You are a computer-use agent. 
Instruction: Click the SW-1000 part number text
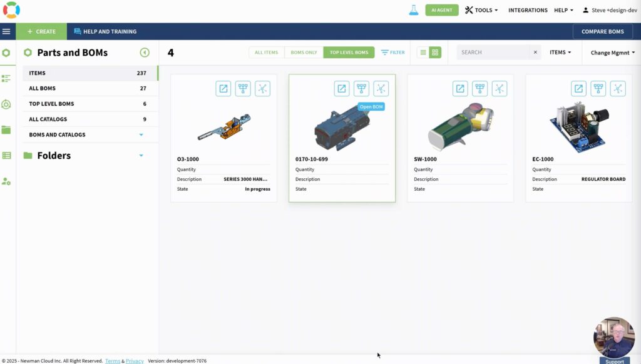[x=425, y=159]
